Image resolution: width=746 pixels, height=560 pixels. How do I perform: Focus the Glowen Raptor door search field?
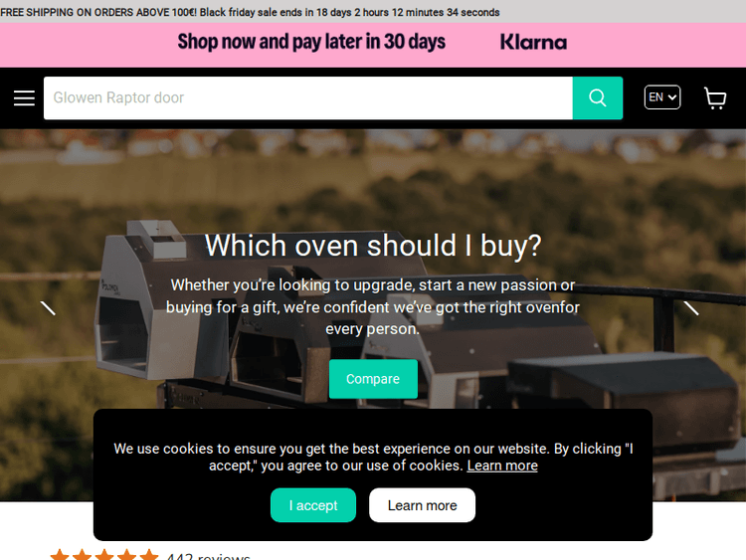pyautogui.click(x=308, y=98)
